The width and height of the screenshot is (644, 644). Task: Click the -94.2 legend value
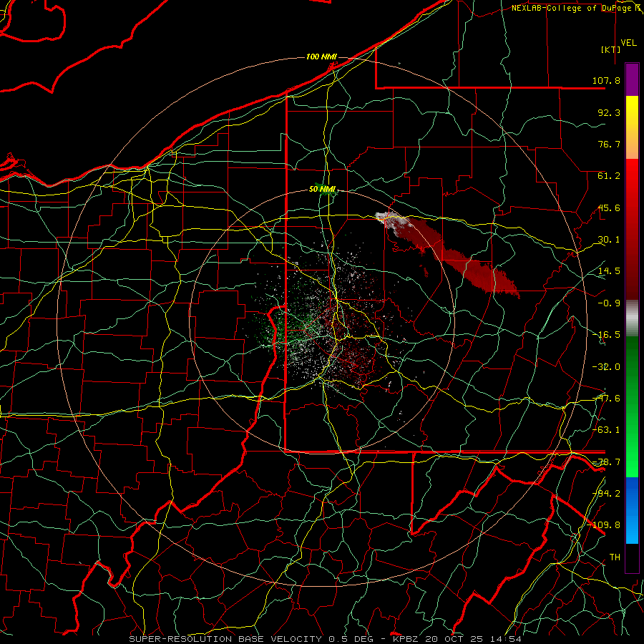pos(606,493)
